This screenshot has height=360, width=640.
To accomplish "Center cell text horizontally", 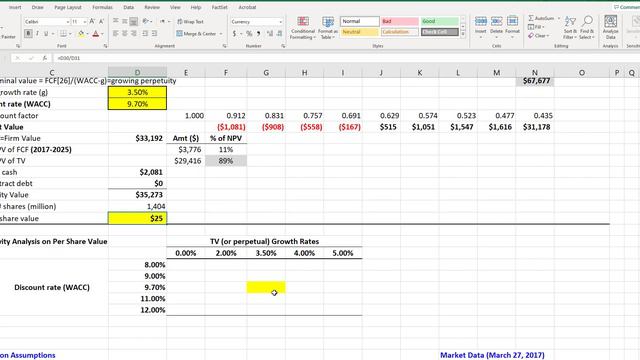I will click(x=124, y=33).
